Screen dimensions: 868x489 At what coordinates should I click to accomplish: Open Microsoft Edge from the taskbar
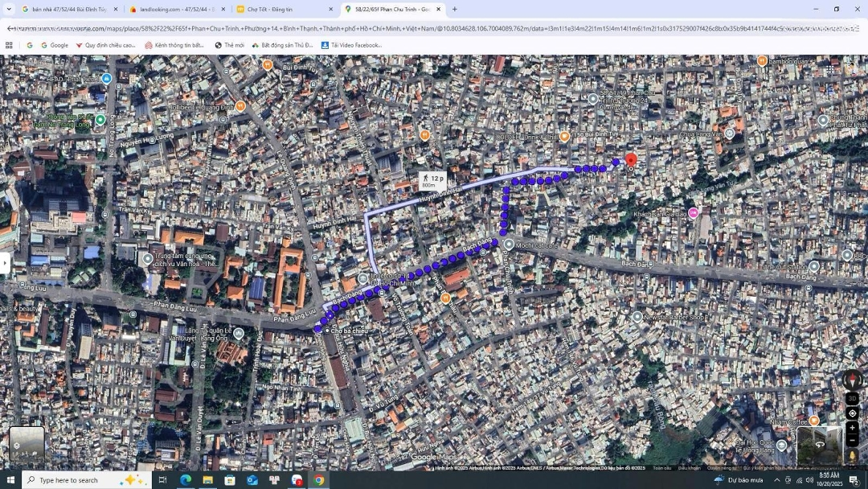coord(186,480)
